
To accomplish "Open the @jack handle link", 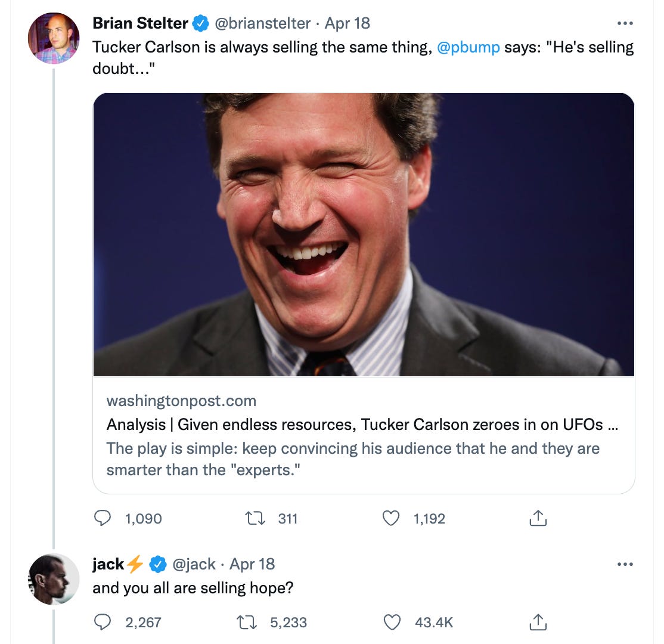I will [x=194, y=564].
